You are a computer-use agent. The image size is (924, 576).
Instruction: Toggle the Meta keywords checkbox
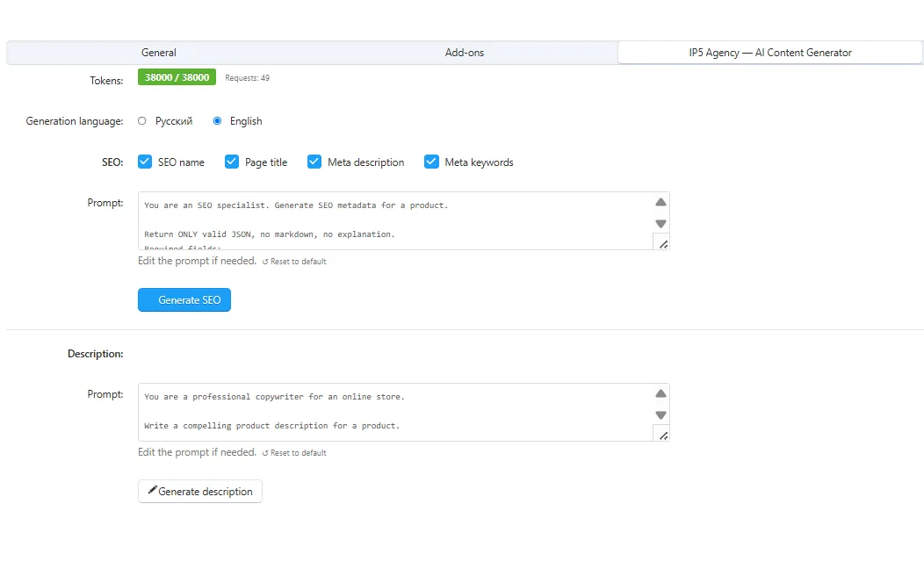431,162
